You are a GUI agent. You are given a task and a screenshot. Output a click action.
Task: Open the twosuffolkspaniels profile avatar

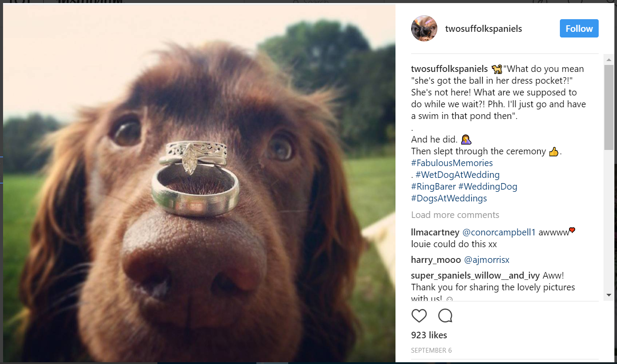[x=424, y=29]
